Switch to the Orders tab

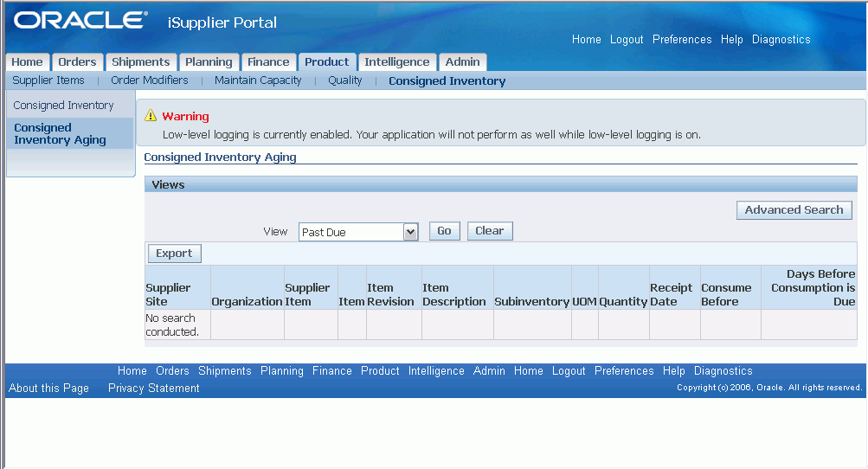[77, 62]
